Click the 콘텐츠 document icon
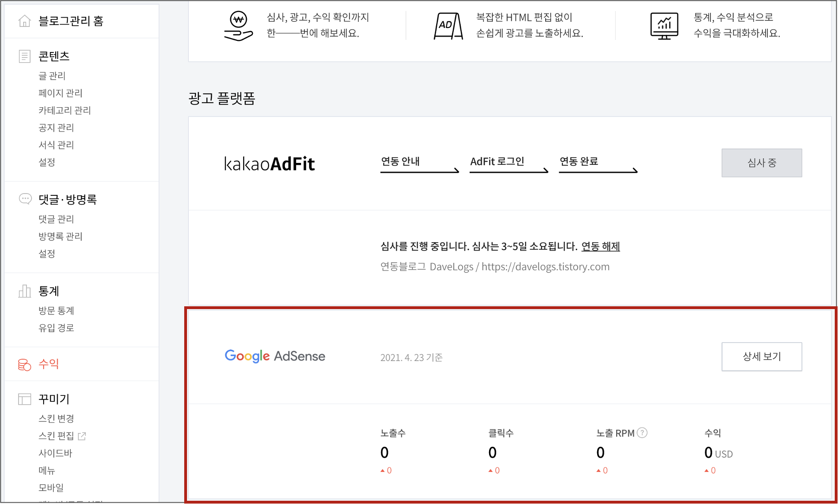 pos(25,56)
